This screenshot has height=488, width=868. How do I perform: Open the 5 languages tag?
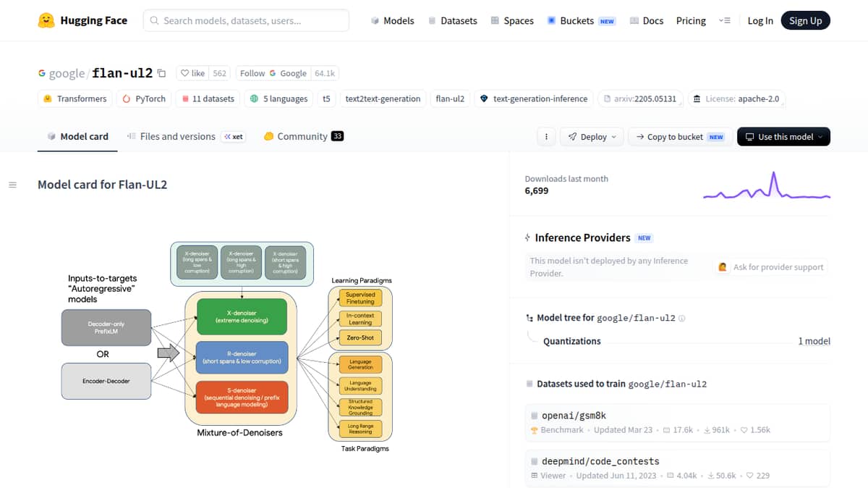point(278,98)
